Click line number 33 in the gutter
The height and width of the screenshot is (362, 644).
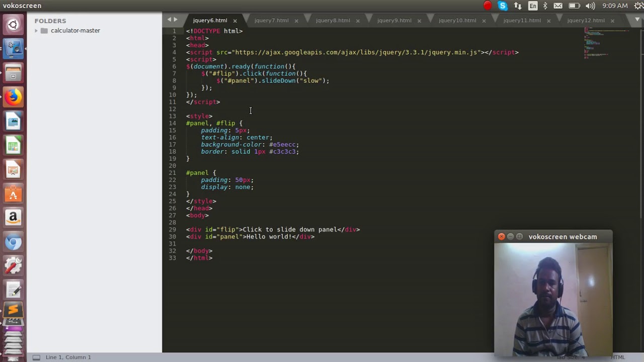pos(173,258)
